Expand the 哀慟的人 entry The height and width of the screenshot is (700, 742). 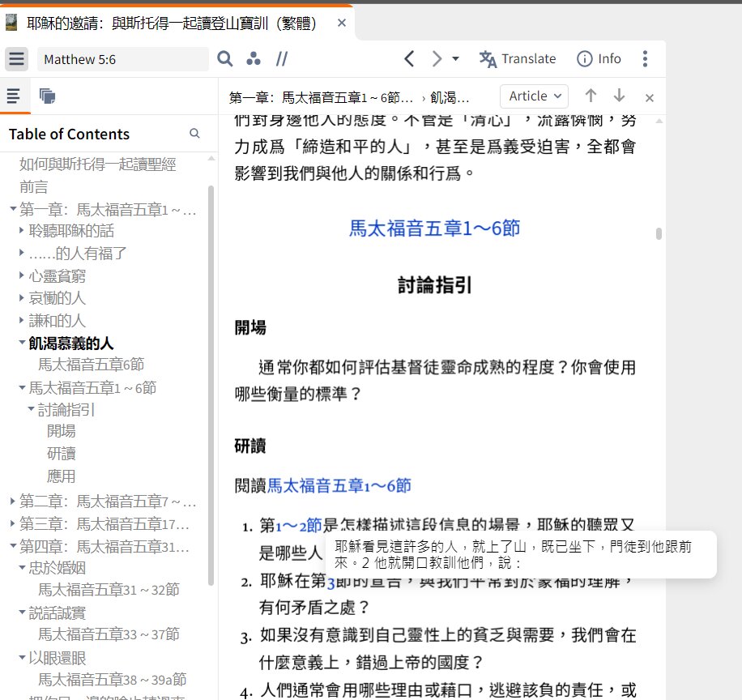pyautogui.click(x=21, y=297)
